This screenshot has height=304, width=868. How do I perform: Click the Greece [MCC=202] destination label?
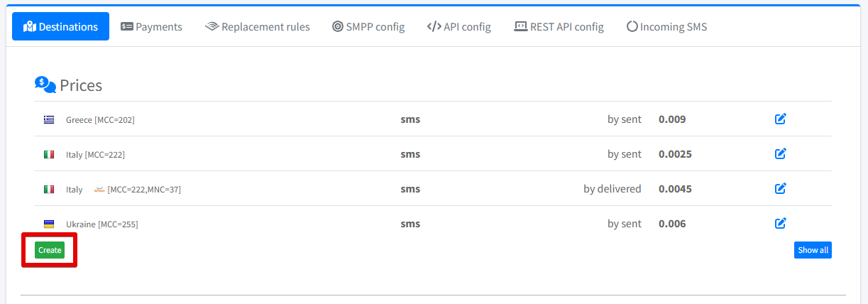click(x=100, y=120)
